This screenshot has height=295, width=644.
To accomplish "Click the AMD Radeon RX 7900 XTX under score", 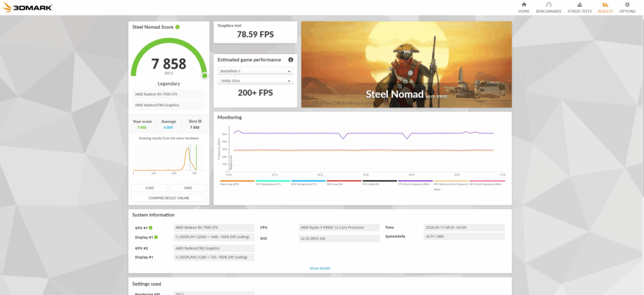I will tap(169, 94).
